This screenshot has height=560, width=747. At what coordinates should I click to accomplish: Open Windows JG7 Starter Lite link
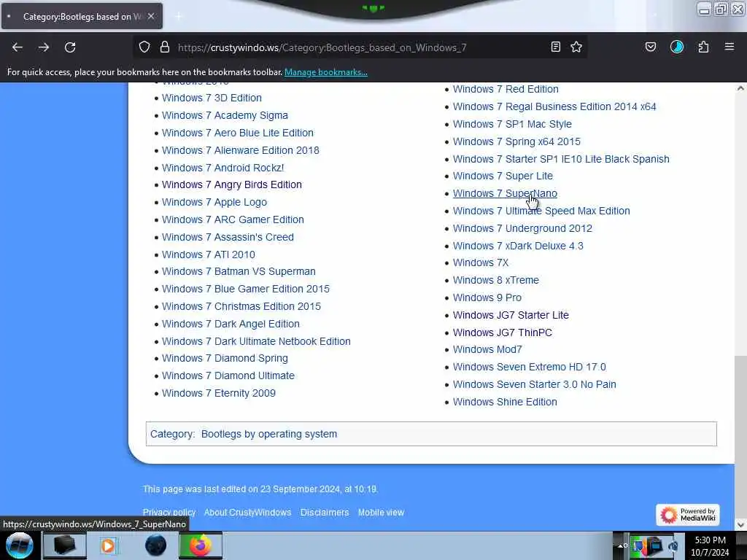[x=511, y=315]
